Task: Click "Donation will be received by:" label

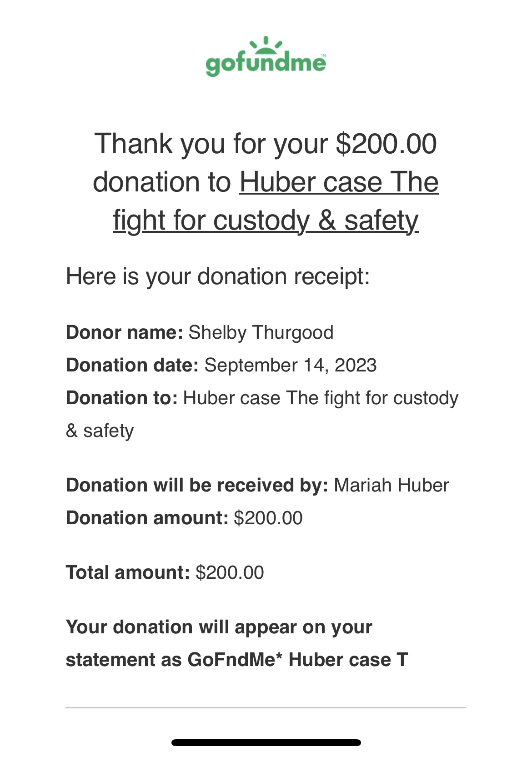Action: pyautogui.click(x=197, y=485)
